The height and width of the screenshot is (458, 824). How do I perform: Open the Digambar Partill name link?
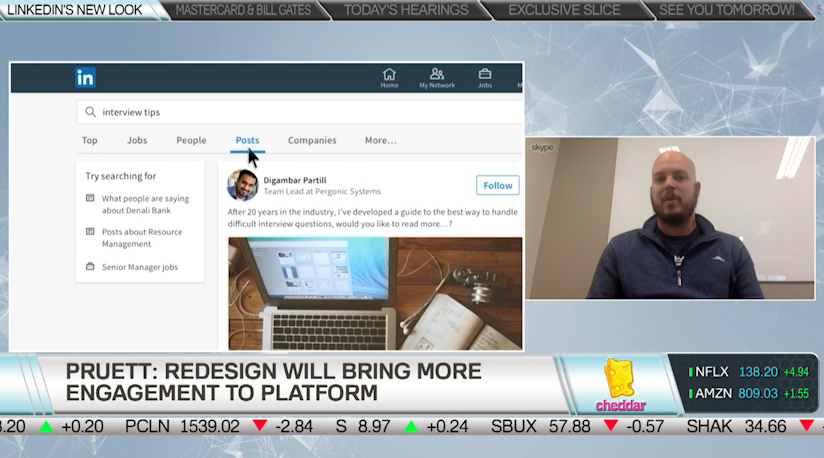coord(295,180)
